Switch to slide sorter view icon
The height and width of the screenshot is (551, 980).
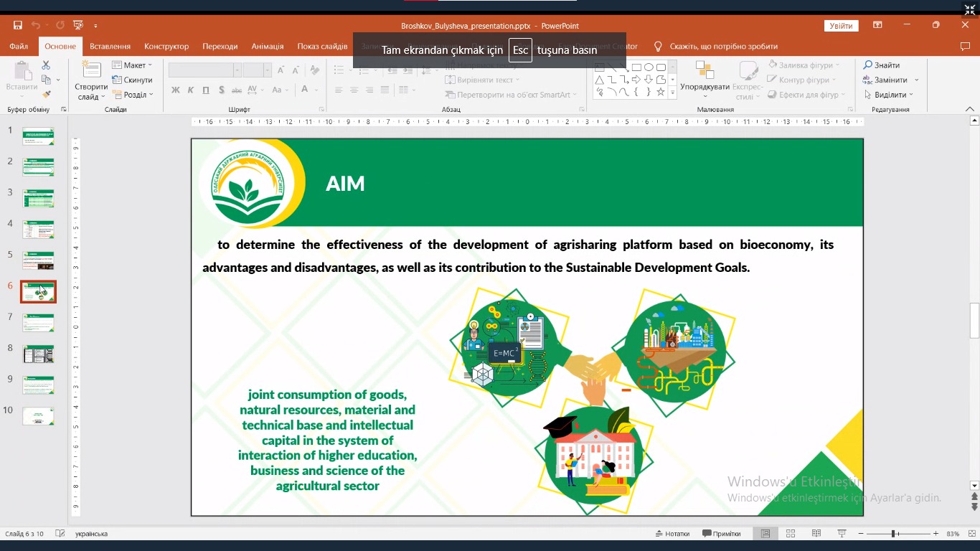(x=791, y=534)
